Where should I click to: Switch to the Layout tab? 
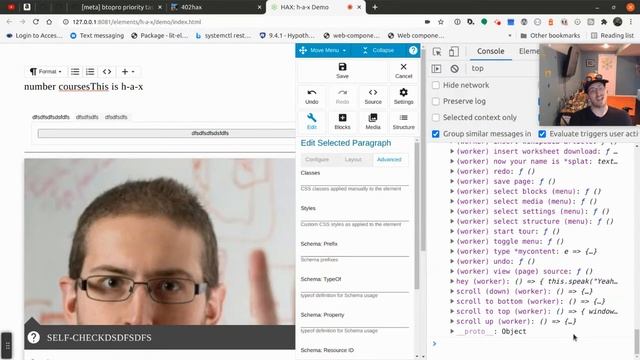[x=353, y=160]
